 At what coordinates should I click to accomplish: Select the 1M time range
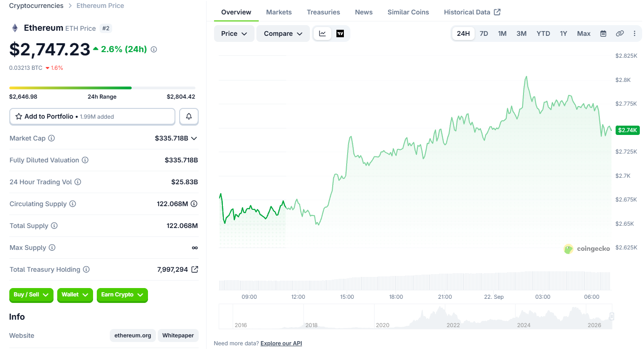[x=502, y=34]
